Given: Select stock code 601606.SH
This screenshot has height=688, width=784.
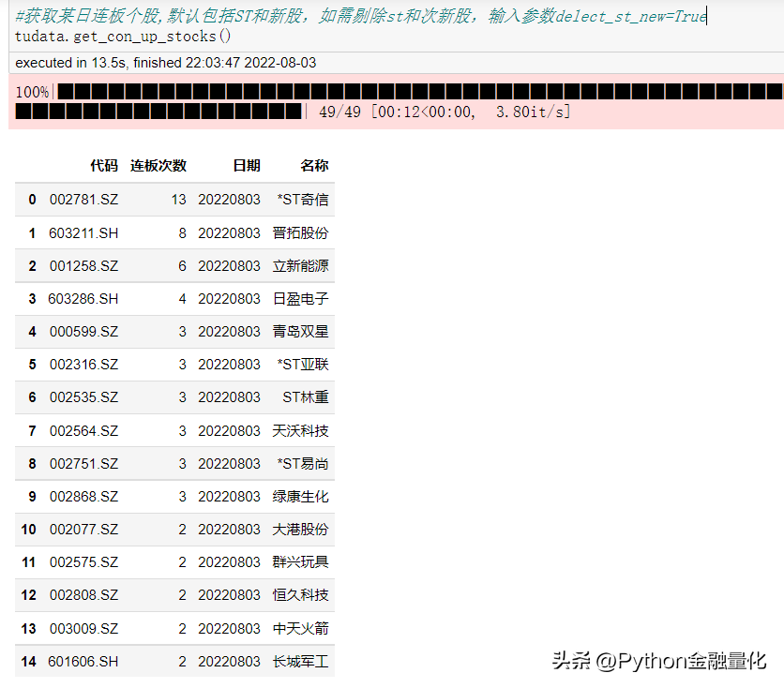Looking at the screenshot, I should [83, 662].
